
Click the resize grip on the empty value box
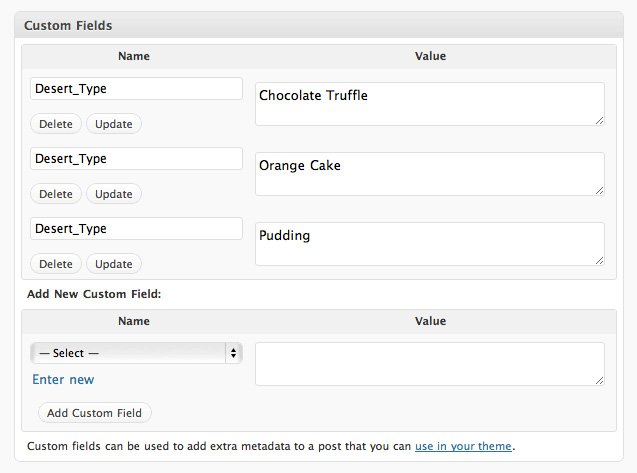(599, 380)
